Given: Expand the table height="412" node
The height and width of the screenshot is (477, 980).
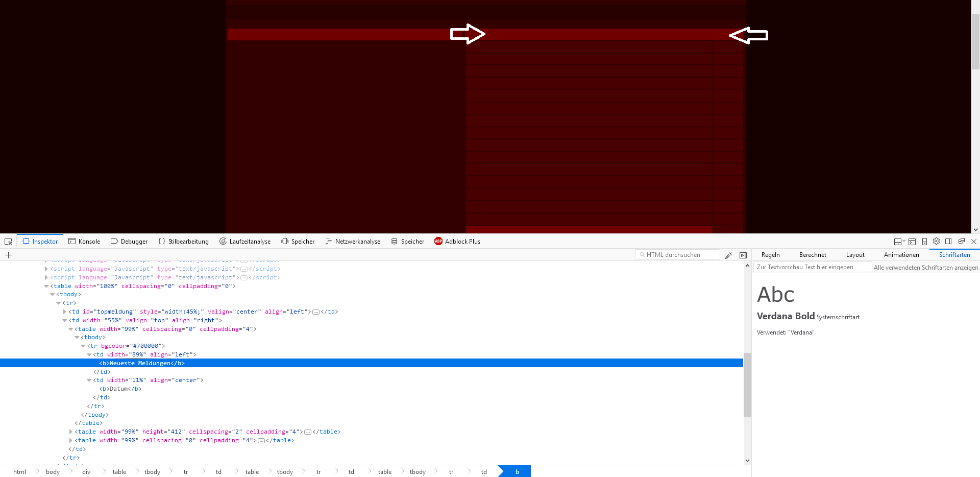Looking at the screenshot, I should click(x=71, y=432).
